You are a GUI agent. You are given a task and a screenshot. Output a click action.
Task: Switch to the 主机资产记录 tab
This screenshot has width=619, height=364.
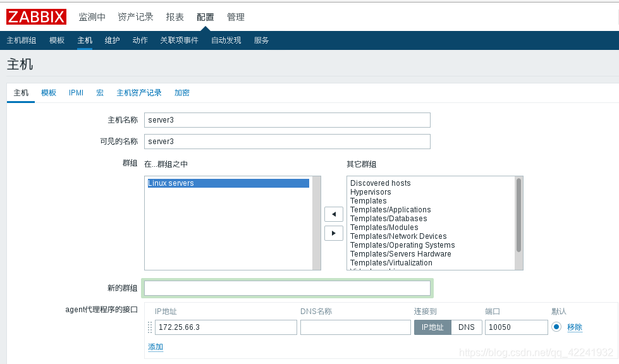139,93
